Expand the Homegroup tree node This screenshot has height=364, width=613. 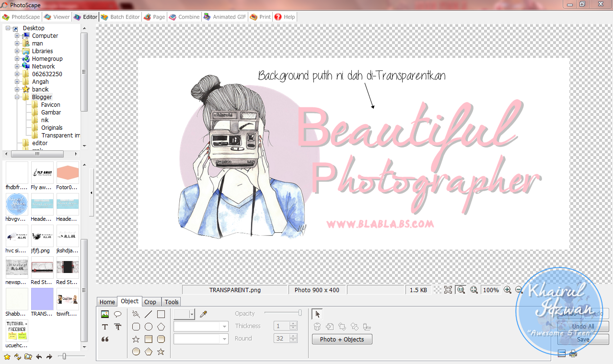click(17, 59)
